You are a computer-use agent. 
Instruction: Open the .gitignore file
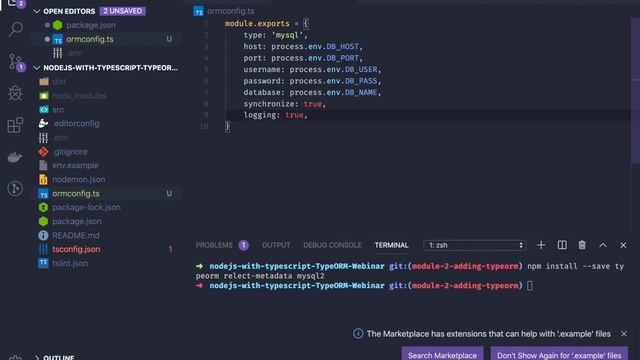(70, 151)
